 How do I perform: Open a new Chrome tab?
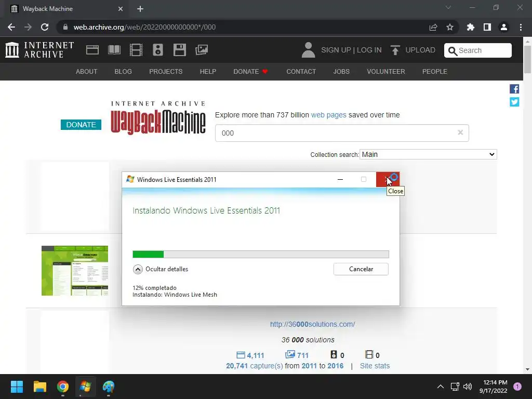click(x=140, y=9)
